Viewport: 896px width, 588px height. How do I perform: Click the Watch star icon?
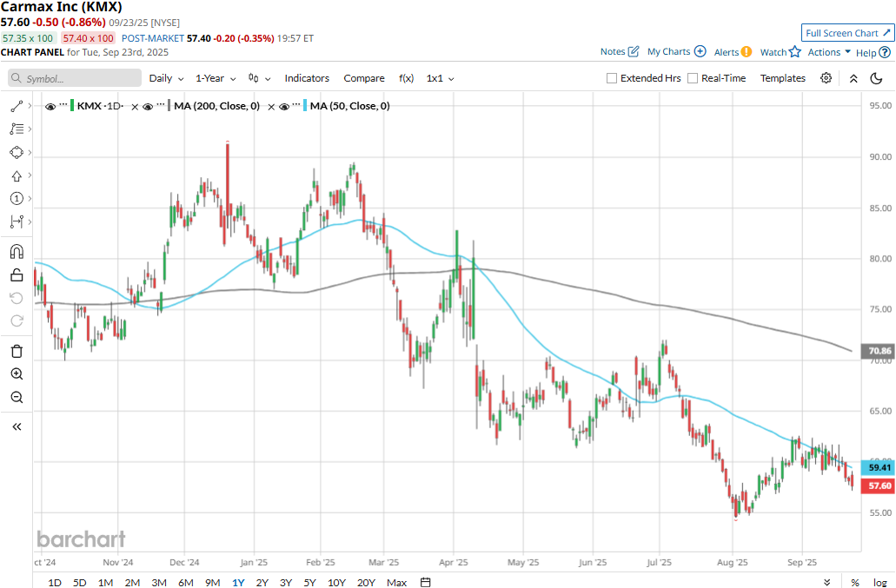(795, 52)
